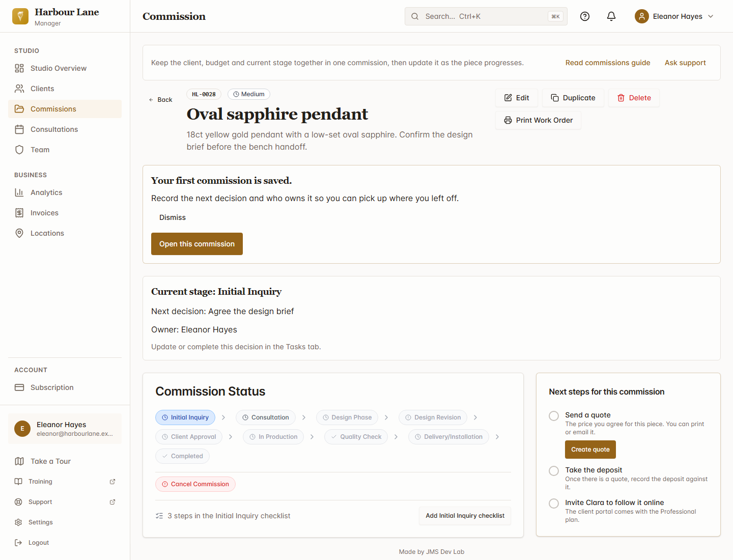
Task: Click the Team shield icon
Action: [x=19, y=150]
